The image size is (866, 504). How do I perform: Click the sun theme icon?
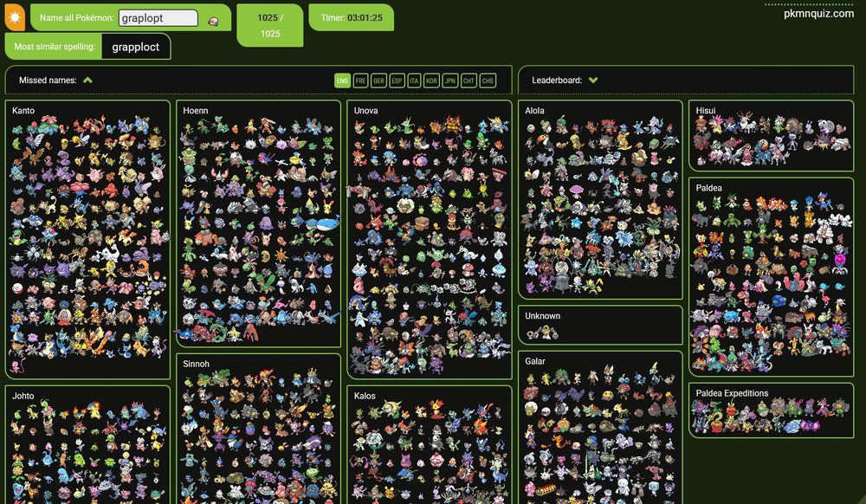point(15,17)
